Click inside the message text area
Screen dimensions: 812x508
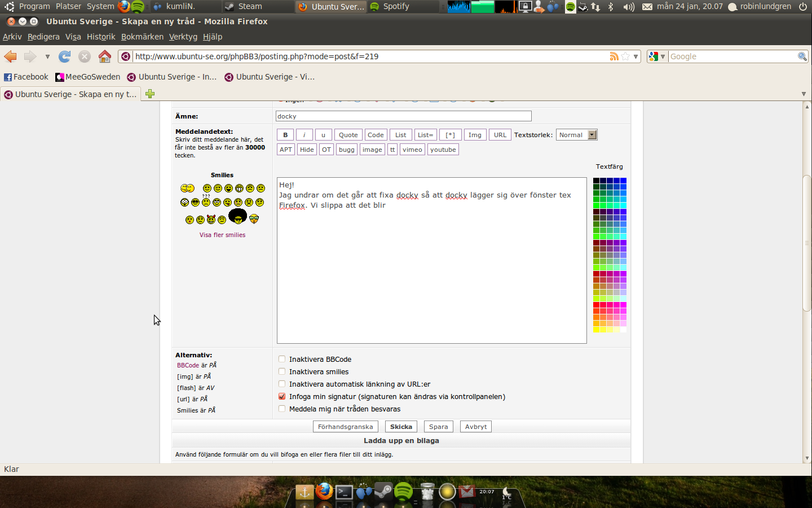(x=431, y=260)
